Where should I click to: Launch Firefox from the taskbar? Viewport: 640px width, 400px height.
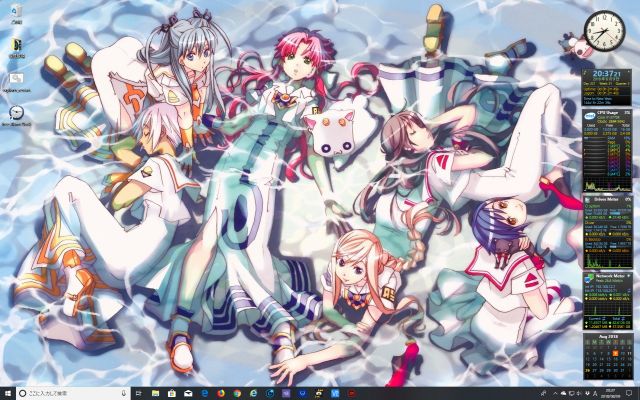click(x=221, y=393)
